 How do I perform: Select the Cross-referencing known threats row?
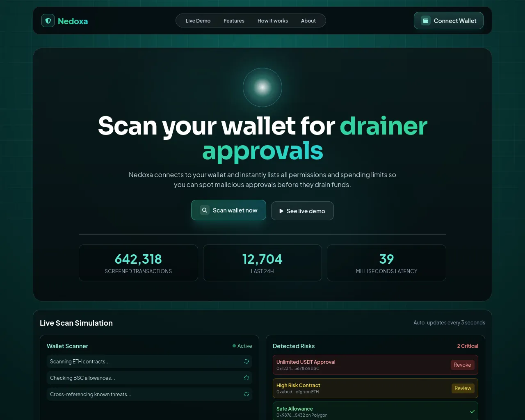pyautogui.click(x=149, y=394)
